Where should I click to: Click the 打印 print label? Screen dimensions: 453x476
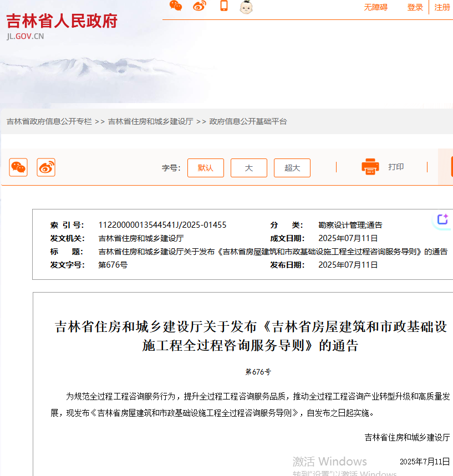click(x=396, y=167)
